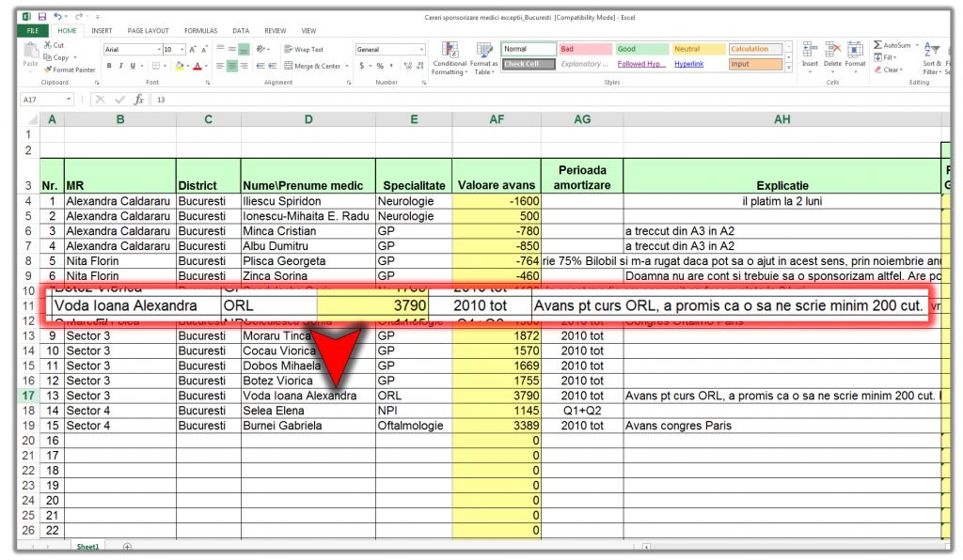Toggle Align Left
Image resolution: width=963 pixels, height=560 pixels.
tap(220, 66)
